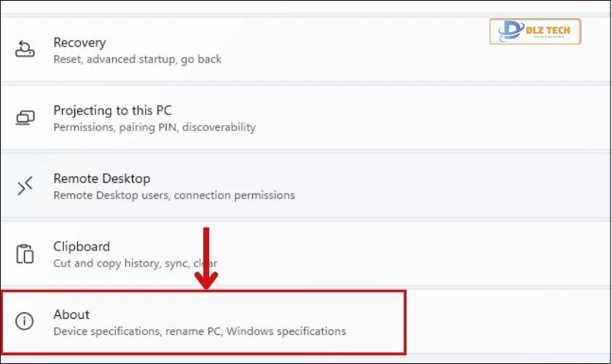612x364 pixels.
Task: Open the Clipboard settings entry
Action: [82, 246]
